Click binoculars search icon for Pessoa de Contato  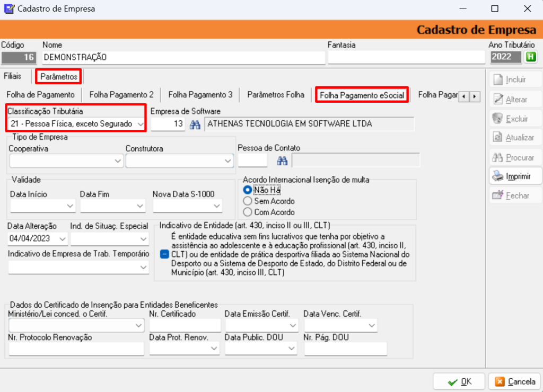pyautogui.click(x=282, y=161)
